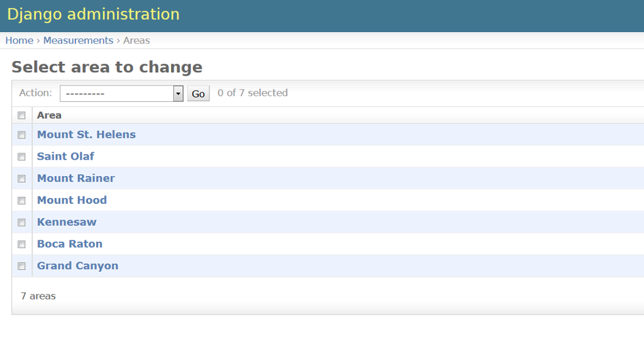This screenshot has height=339, width=644.
Task: Edit the Kennesaw area entry
Action: [x=67, y=222]
